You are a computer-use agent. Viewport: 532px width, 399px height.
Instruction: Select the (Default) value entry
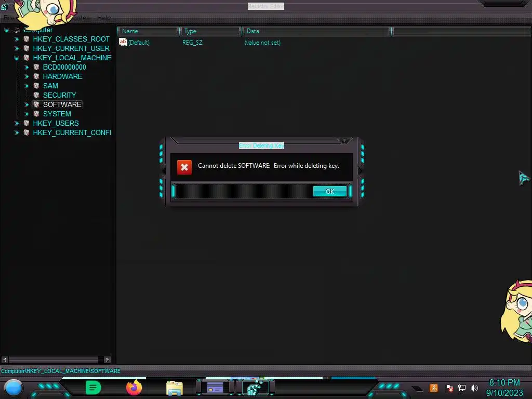139,43
